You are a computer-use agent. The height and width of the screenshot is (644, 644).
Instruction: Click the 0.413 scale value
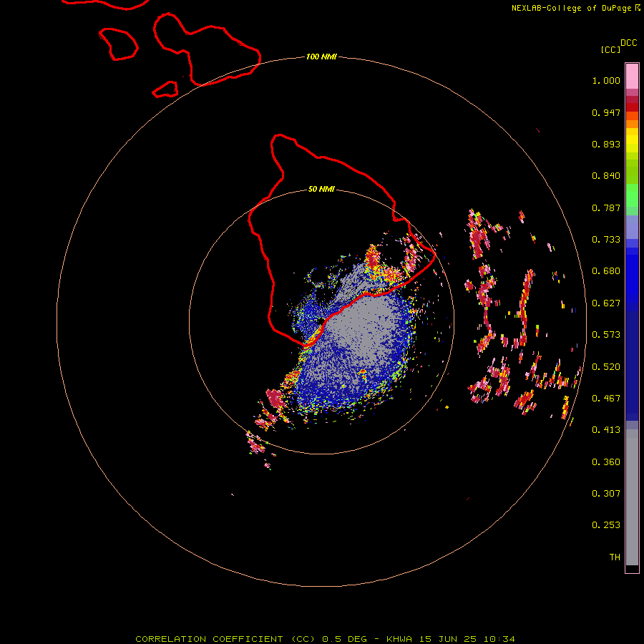[606, 430]
